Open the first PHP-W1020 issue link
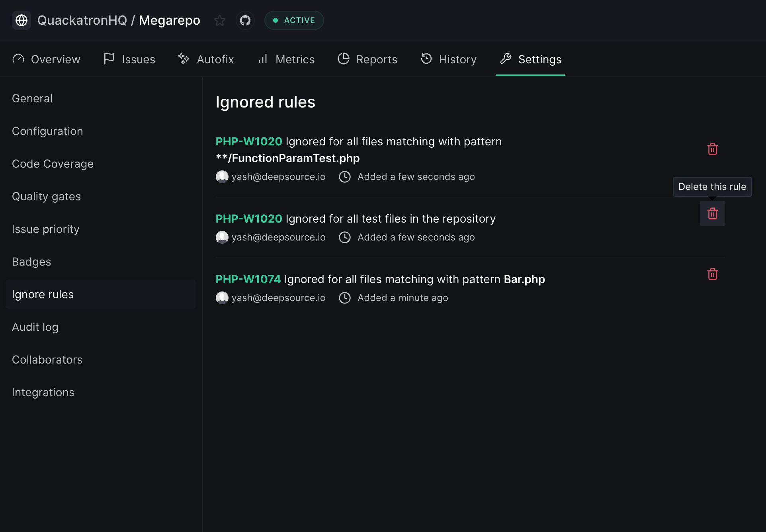This screenshot has width=766, height=532. coord(249,141)
